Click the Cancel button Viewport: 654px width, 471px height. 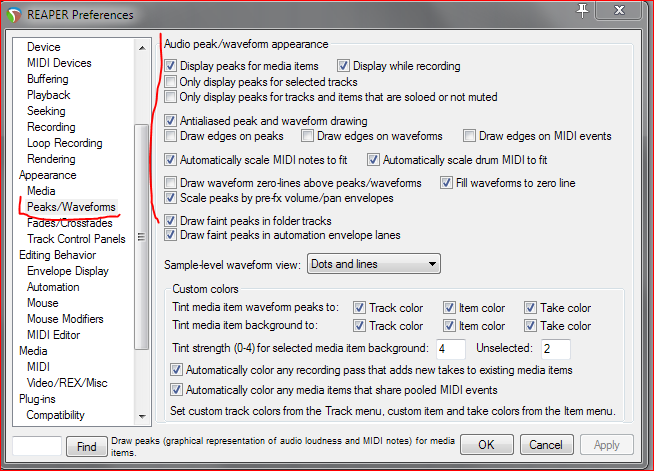tap(546, 445)
